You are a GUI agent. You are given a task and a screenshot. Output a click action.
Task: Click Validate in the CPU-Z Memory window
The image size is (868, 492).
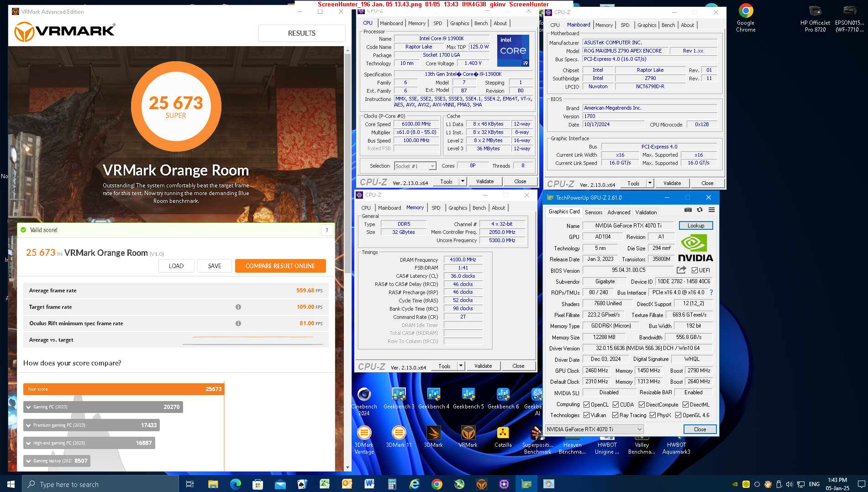point(483,366)
